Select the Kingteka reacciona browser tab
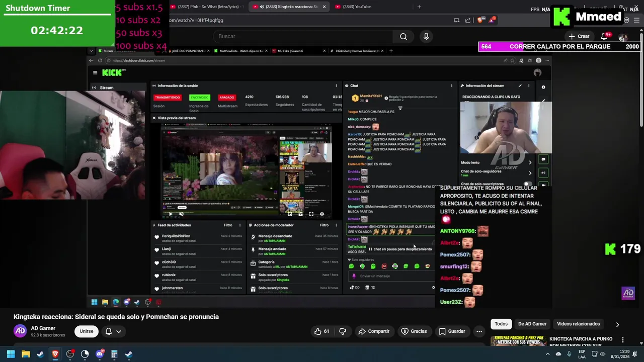 coord(289,7)
